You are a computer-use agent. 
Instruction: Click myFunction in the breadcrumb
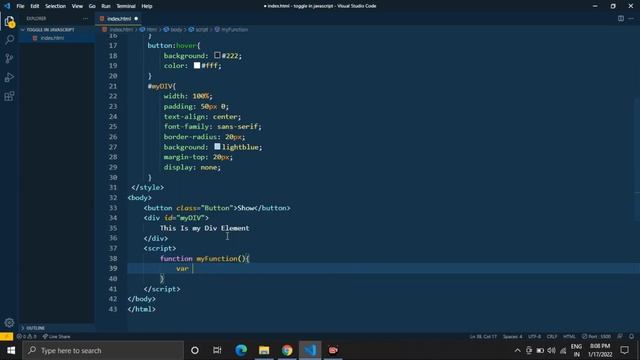[234, 29]
